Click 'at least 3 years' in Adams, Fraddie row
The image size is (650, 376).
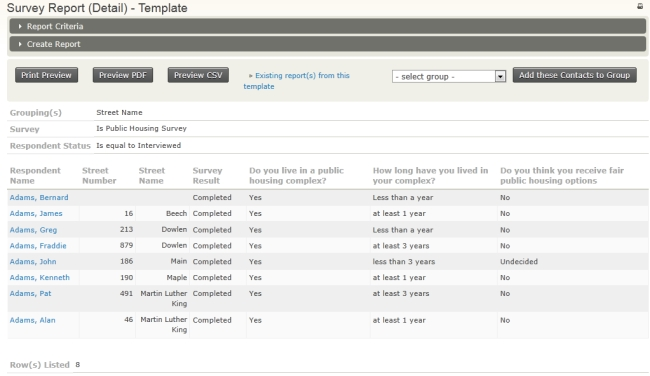[401, 246]
